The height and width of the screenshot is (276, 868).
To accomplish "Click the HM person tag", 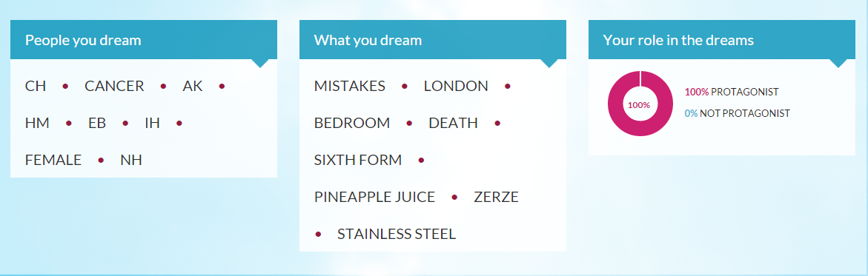I will coord(37,124).
